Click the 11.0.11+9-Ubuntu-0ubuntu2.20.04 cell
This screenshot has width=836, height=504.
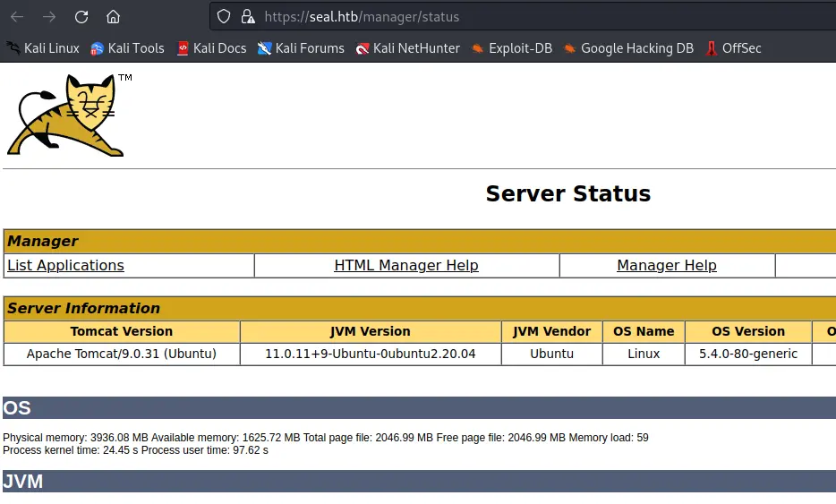pos(371,355)
